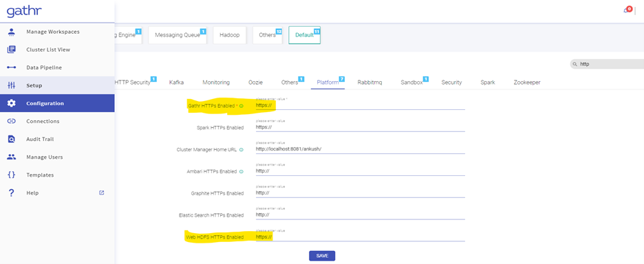Open Connections menu item
The width and height of the screenshot is (644, 264).
click(57, 121)
